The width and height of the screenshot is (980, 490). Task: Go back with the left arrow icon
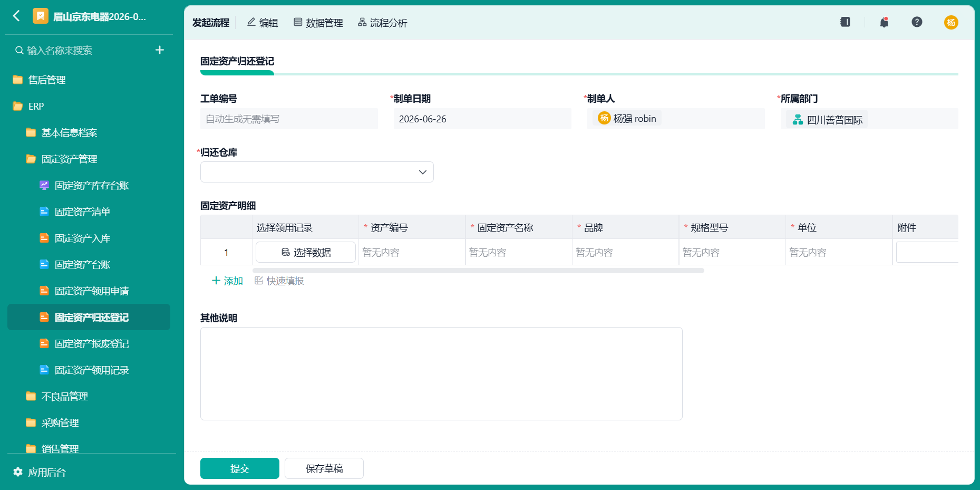click(x=16, y=16)
